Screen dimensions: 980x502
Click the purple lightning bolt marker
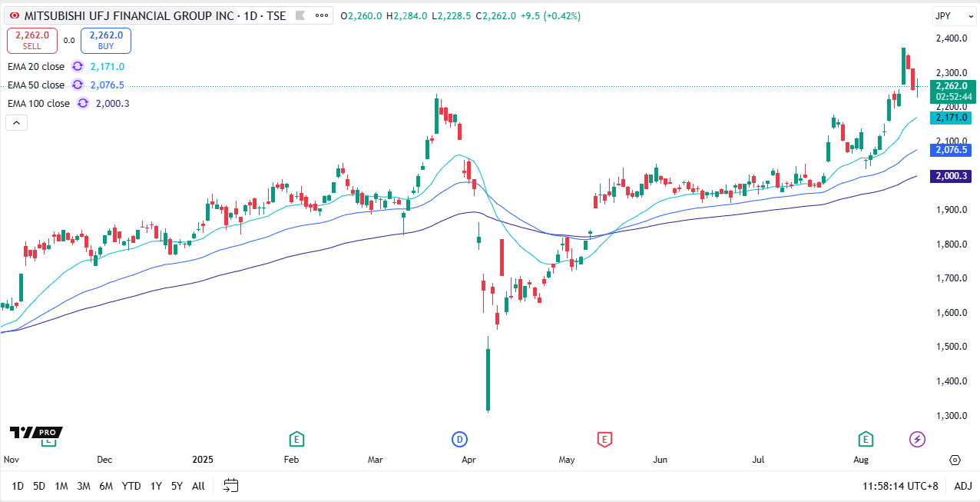coord(917,440)
